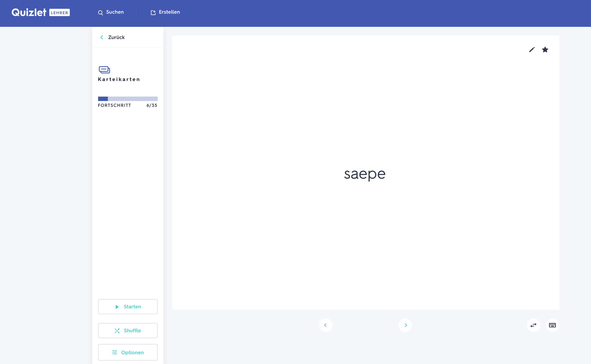The height and width of the screenshot is (364, 591).
Task: Click the LEHRER badge
Action: (60, 13)
